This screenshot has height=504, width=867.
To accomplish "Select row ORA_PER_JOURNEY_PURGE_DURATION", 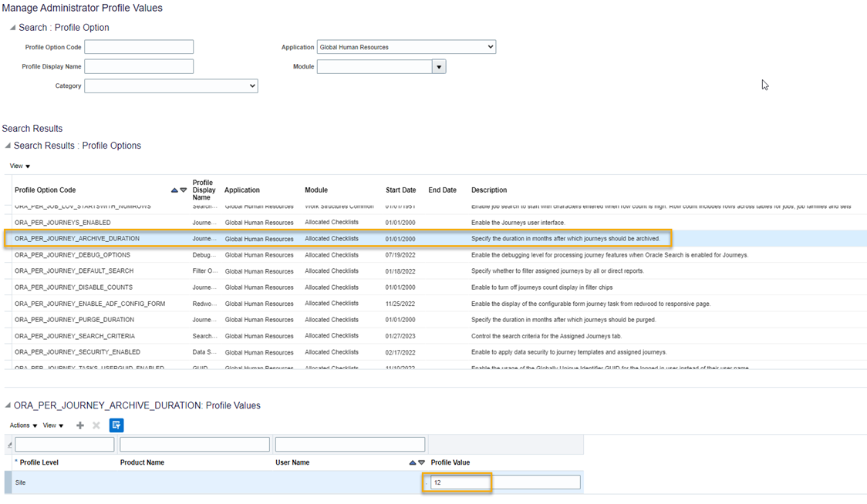I will pos(436,319).
